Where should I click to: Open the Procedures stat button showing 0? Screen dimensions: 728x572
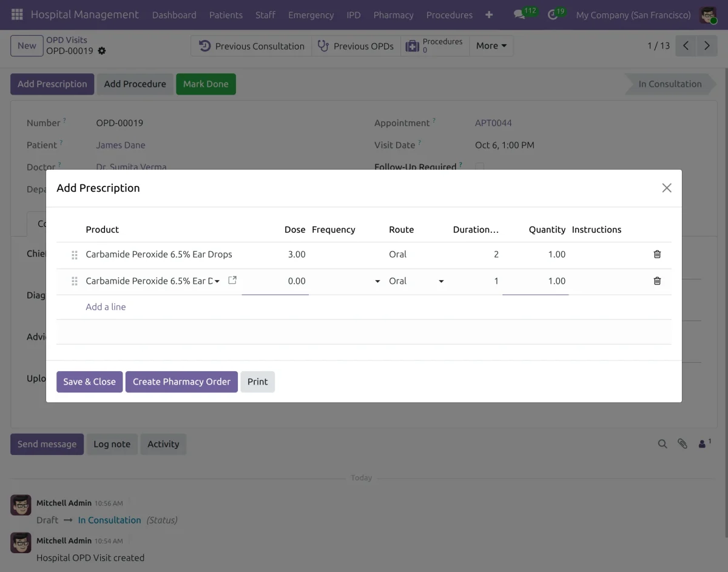pyautogui.click(x=435, y=46)
